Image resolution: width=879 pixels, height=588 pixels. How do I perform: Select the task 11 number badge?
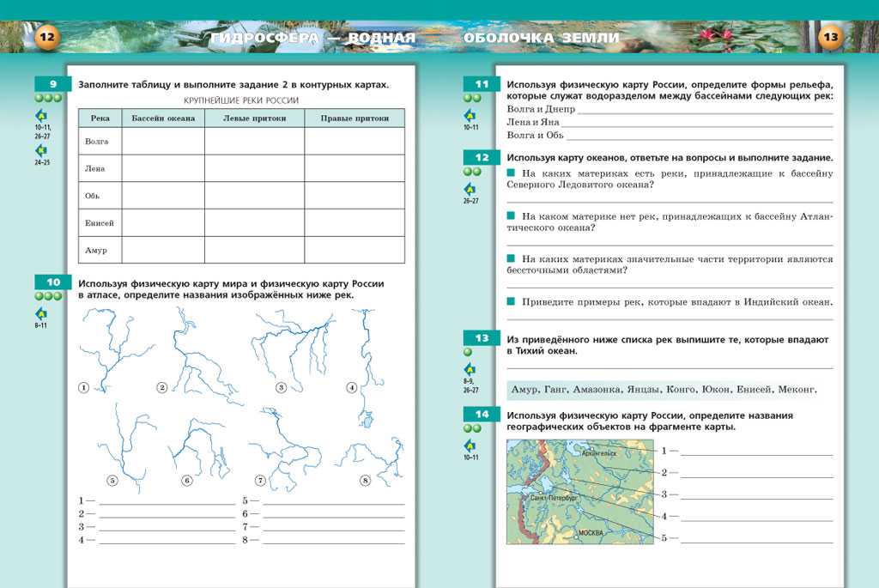482,84
